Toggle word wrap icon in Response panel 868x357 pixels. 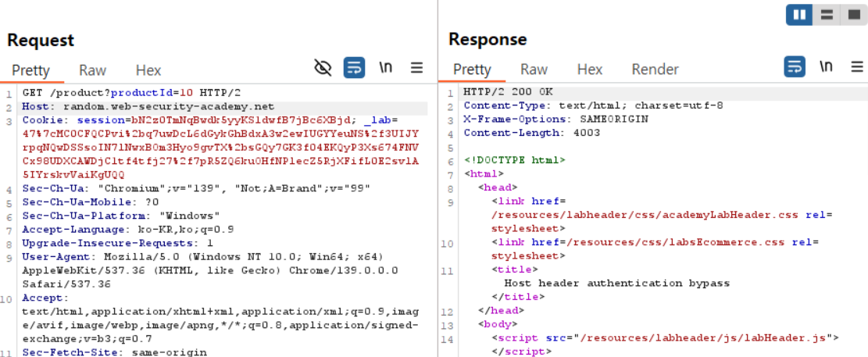point(795,67)
